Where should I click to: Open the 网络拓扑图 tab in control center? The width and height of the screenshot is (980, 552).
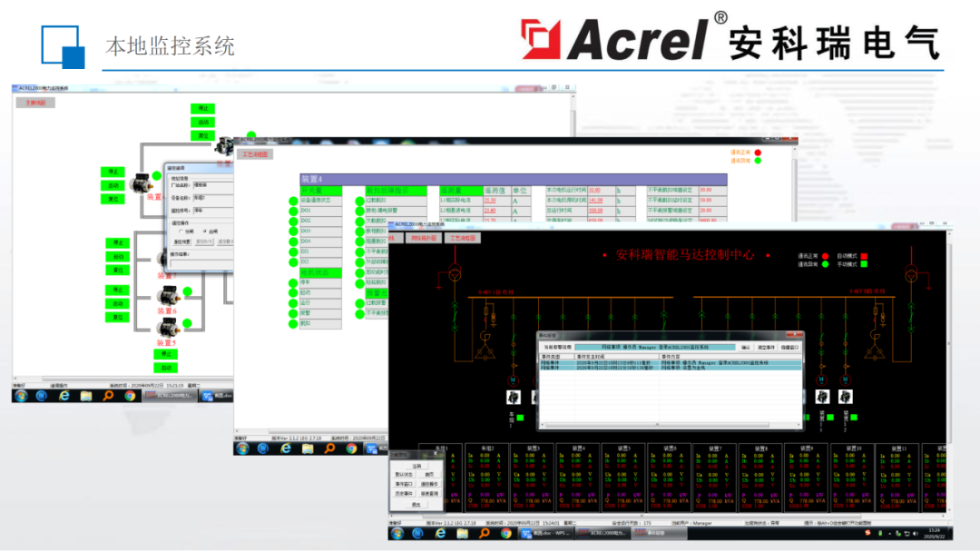[424, 238]
